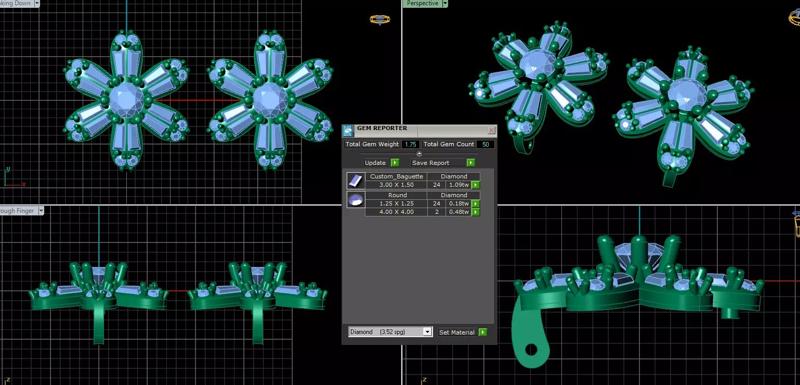Click the green arrow beside 0.18tw
This screenshot has width=800, height=385.
coord(476,203)
